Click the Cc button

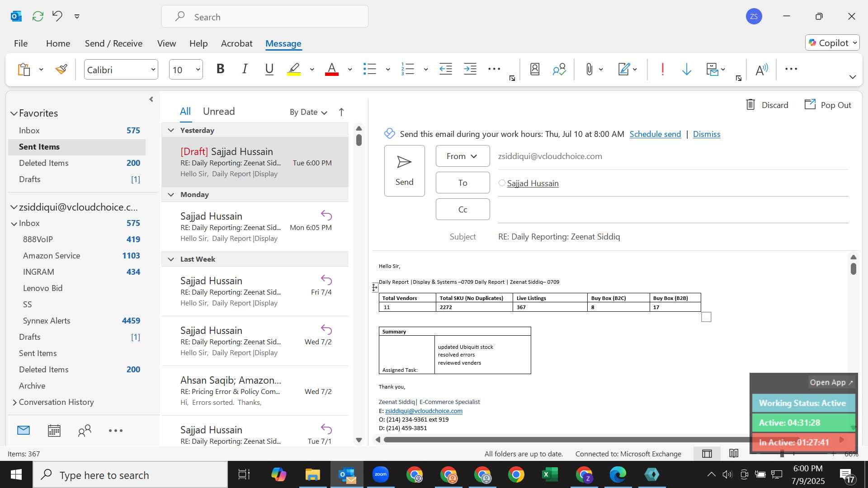pos(462,209)
